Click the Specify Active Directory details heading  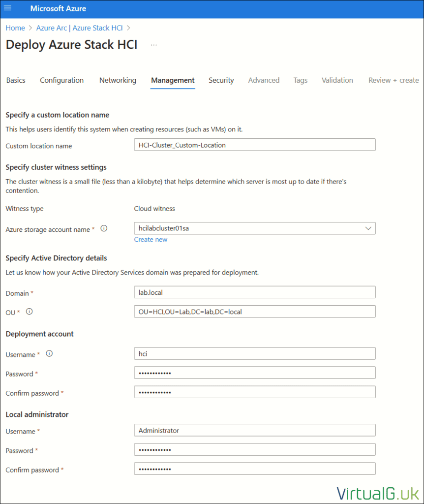tap(56, 258)
